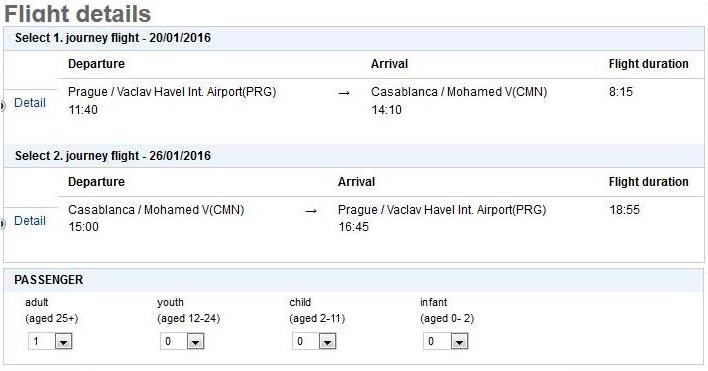Click arrow icon between Casablanca and Prague
708x371 pixels.
point(311,211)
